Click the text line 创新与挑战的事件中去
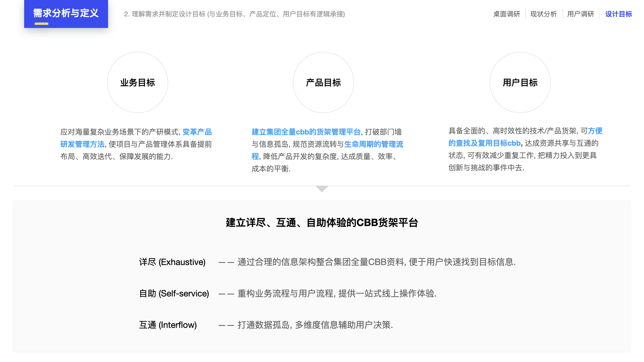Screen dimensions: 644x362 click(486, 168)
